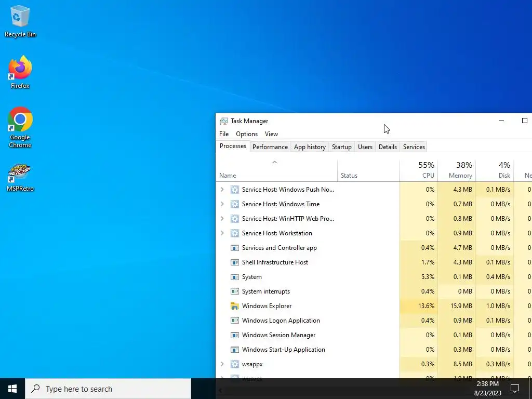Click the Task Manager title bar icon
This screenshot has width=532, height=399.
(224, 121)
